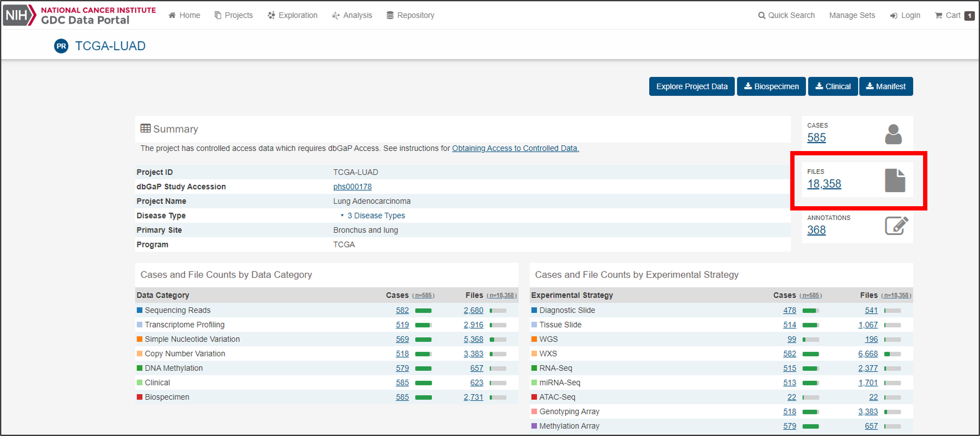Click the Sequencing Reads blue color swatch
The image size is (980, 436).
click(140, 310)
